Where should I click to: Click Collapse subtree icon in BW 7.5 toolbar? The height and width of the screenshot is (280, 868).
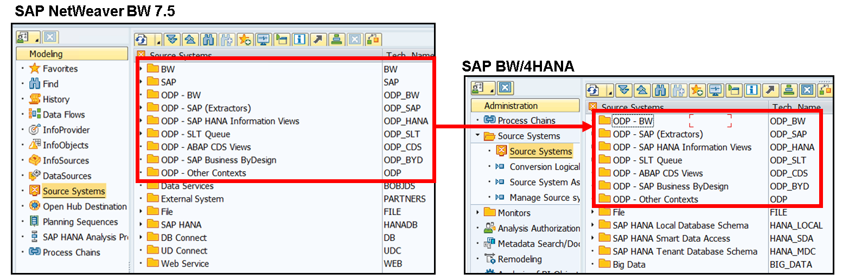(x=189, y=40)
